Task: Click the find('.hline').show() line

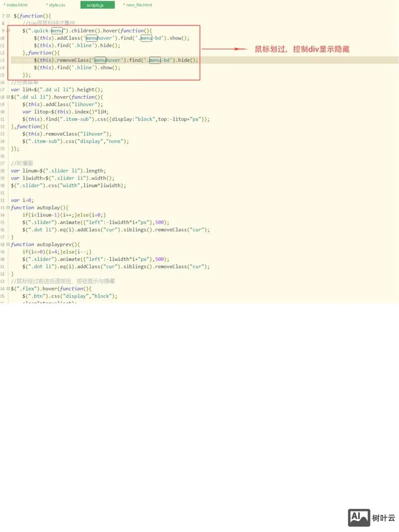Action: click(77, 67)
